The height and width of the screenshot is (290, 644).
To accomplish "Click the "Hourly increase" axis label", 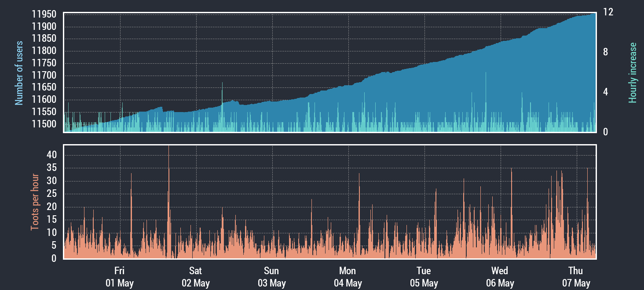I will (633, 72).
